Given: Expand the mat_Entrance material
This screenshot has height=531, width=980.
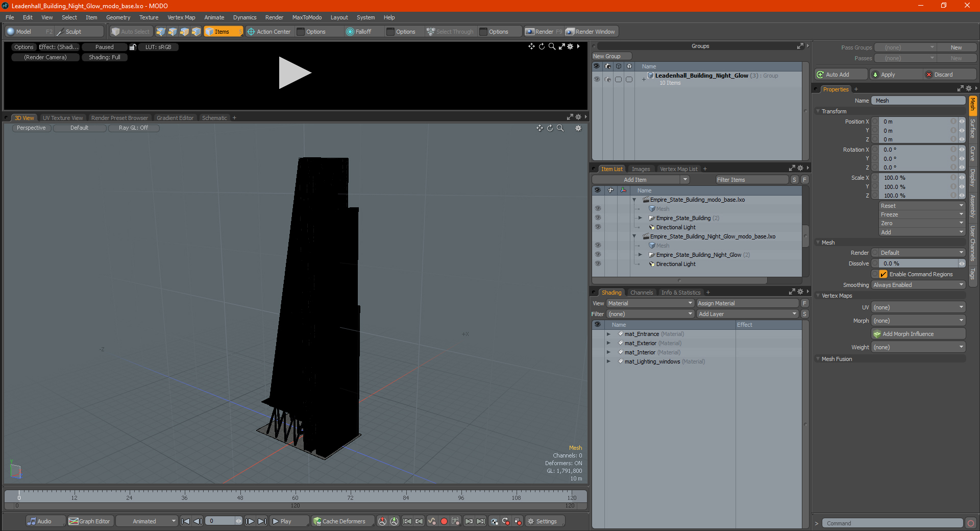Looking at the screenshot, I should [x=608, y=334].
